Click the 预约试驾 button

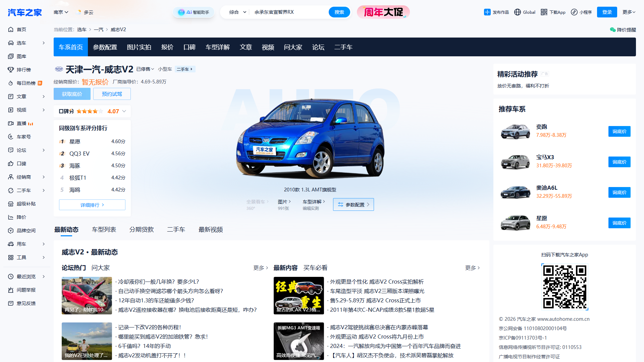112,94
